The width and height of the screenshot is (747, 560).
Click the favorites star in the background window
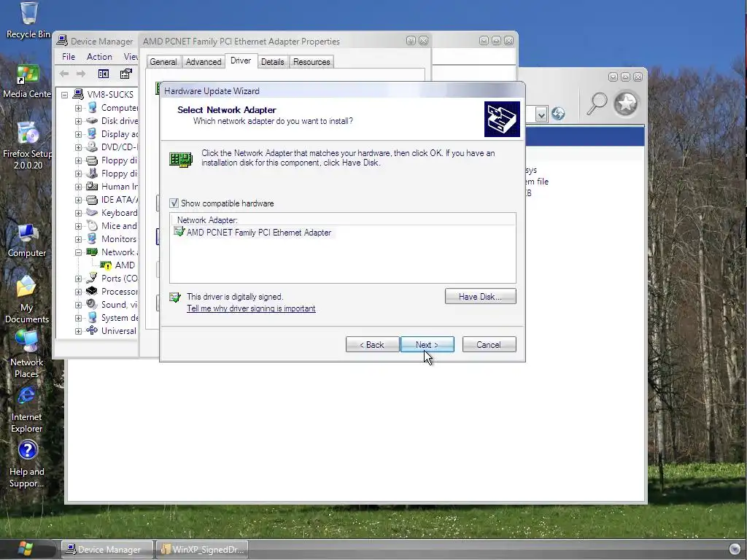[x=625, y=103]
